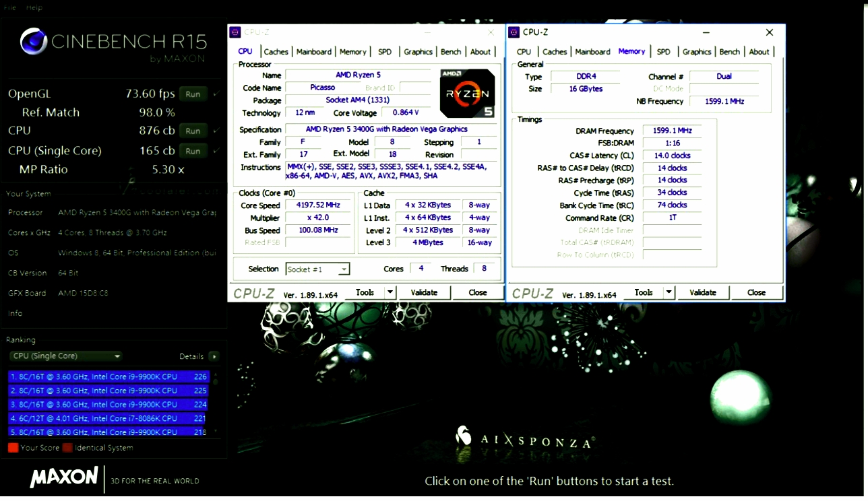The width and height of the screenshot is (868, 501).
Task: Click the Specification field AMD Ryzen 5 3400G
Action: point(392,129)
